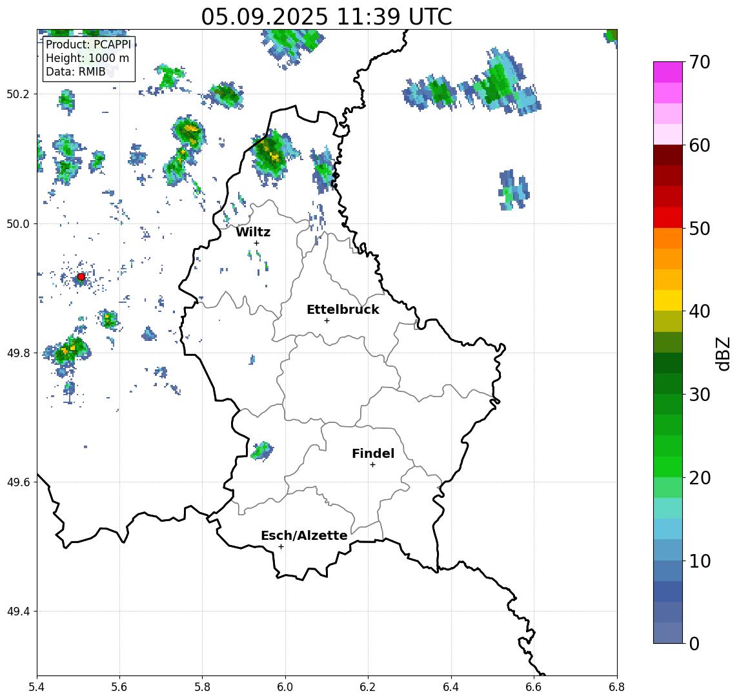
Task: Click the radar echo southwest of Findel
Action: pos(261,451)
